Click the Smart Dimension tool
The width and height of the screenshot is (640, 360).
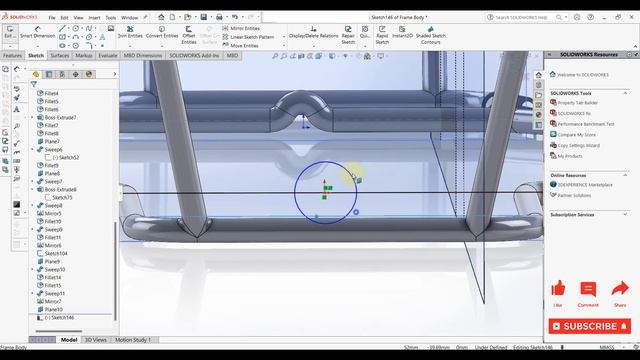pyautogui.click(x=37, y=32)
